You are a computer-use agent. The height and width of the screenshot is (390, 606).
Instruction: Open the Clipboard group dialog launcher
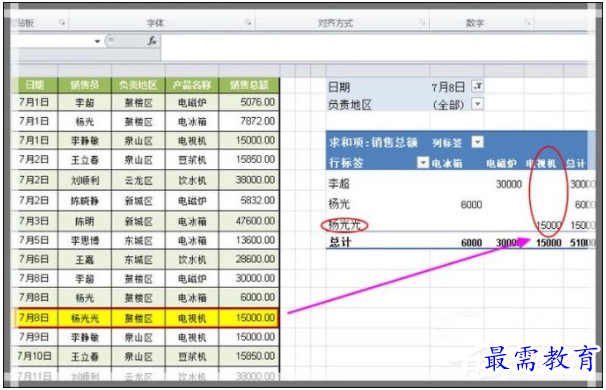62,23
